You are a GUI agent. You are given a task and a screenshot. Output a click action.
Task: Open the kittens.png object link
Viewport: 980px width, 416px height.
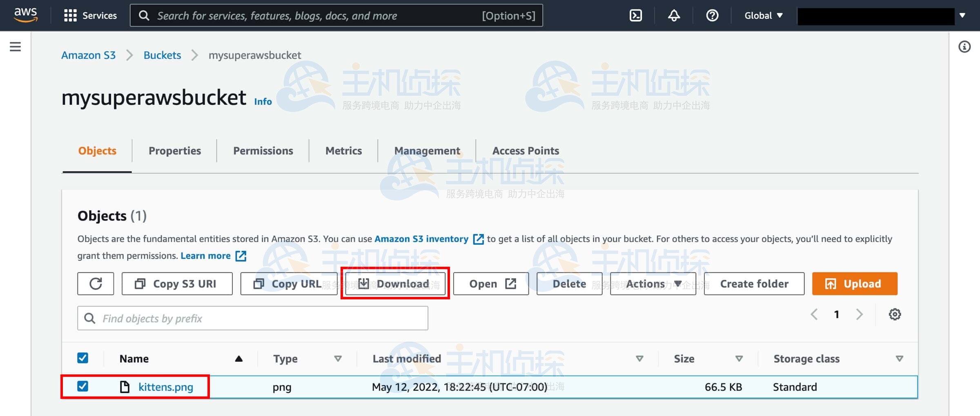tap(165, 387)
